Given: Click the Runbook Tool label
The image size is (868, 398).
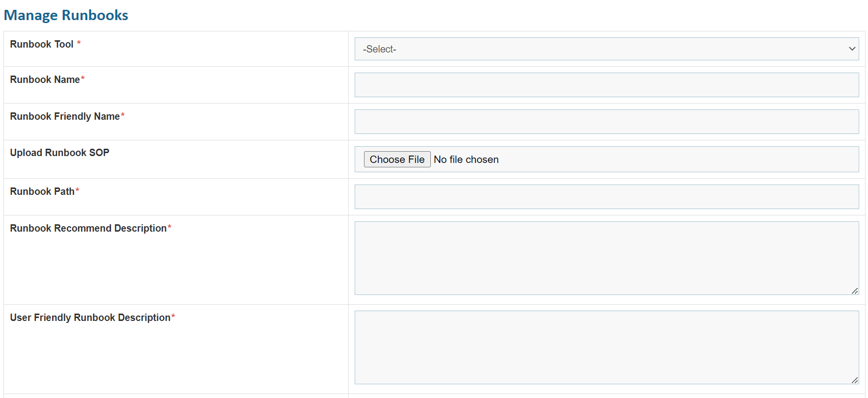Looking at the screenshot, I should point(42,44).
